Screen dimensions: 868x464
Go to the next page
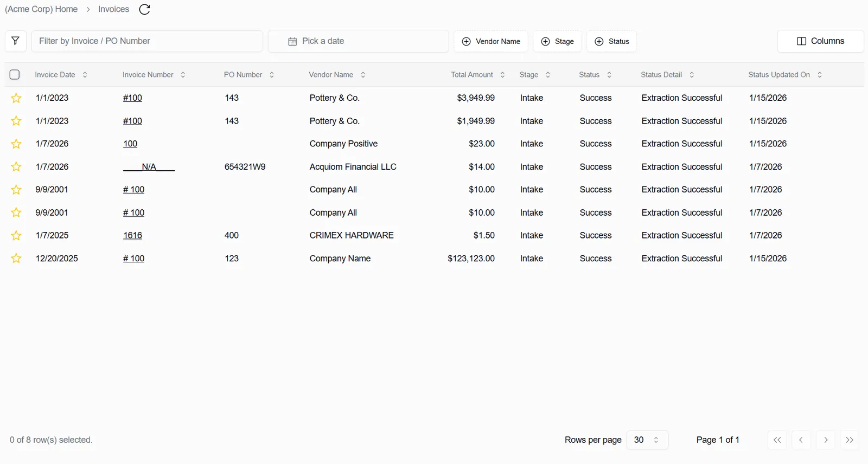coord(826,440)
